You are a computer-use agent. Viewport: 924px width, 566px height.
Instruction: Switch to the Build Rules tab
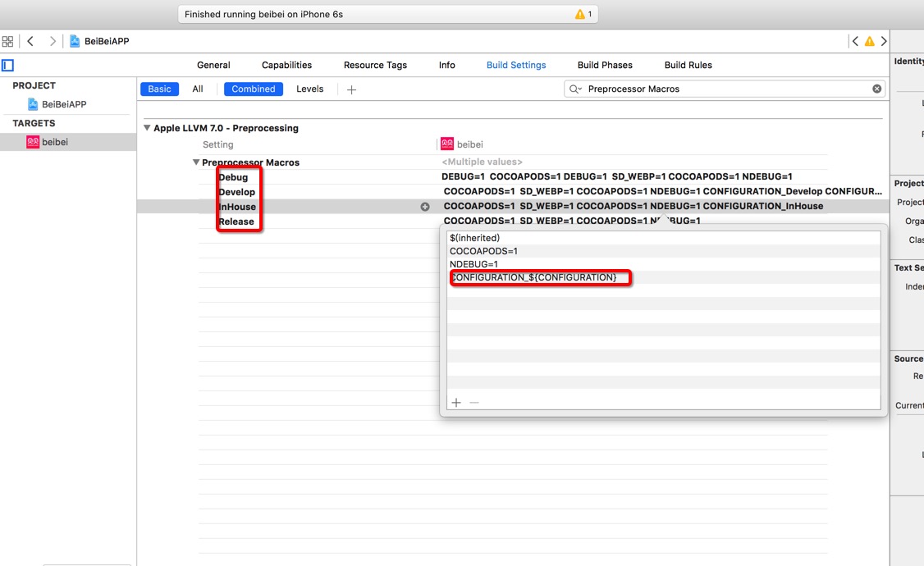click(688, 66)
